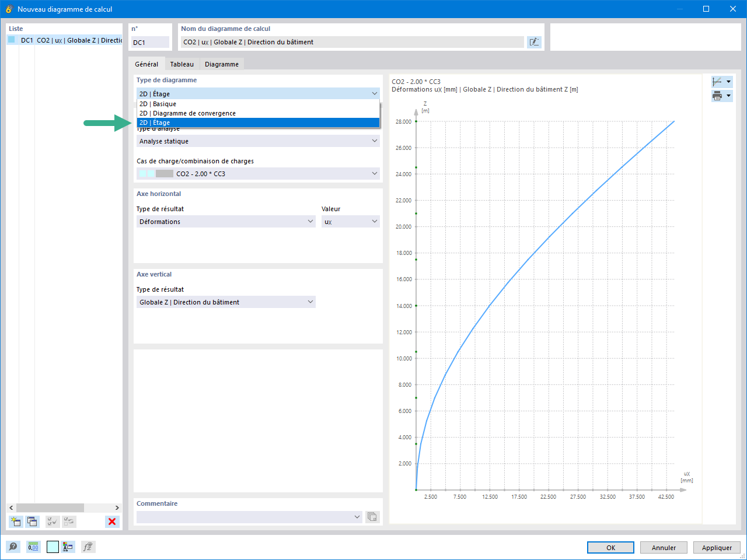Click the color and font display settings icon
Screen dimensions: 747x560
[x=68, y=547]
